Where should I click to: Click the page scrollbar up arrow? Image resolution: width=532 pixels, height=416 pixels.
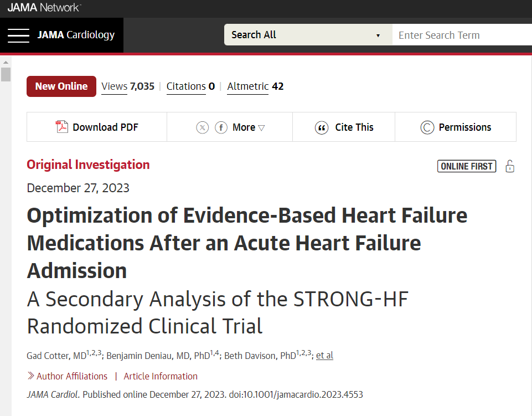pos(6,63)
